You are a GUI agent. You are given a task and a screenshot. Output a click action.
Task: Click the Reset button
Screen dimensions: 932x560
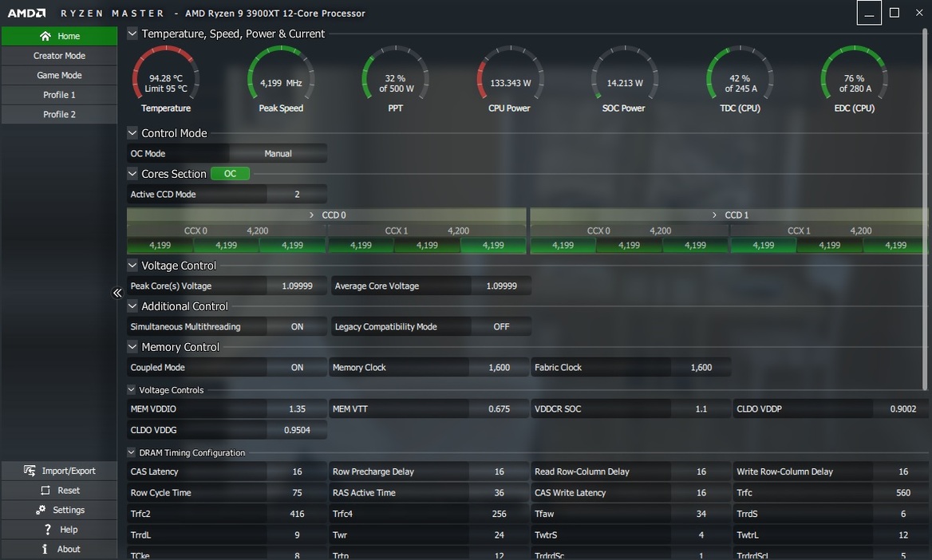(x=59, y=491)
